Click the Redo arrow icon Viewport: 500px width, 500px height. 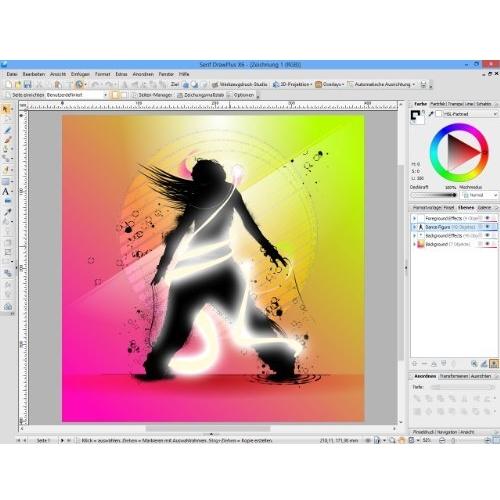pyautogui.click(x=109, y=85)
